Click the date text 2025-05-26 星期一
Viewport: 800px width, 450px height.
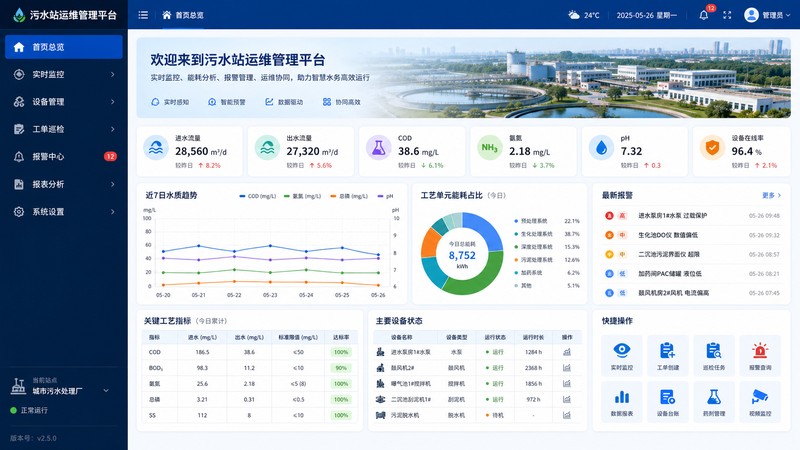tap(646, 15)
